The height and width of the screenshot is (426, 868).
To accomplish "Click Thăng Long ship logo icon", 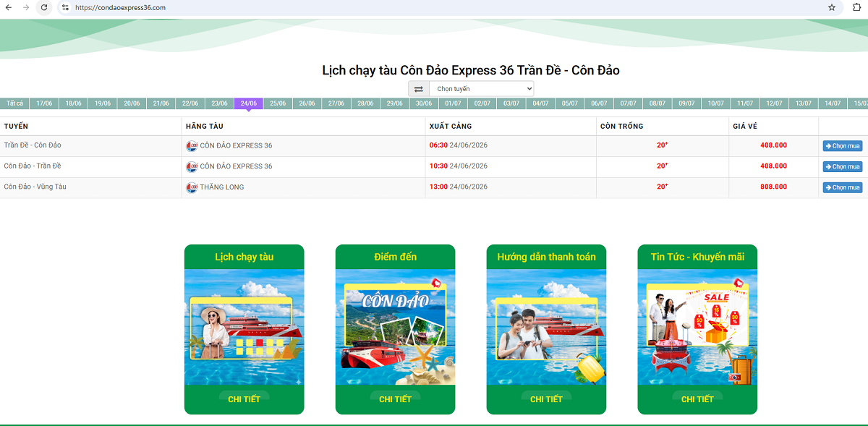I will [192, 187].
